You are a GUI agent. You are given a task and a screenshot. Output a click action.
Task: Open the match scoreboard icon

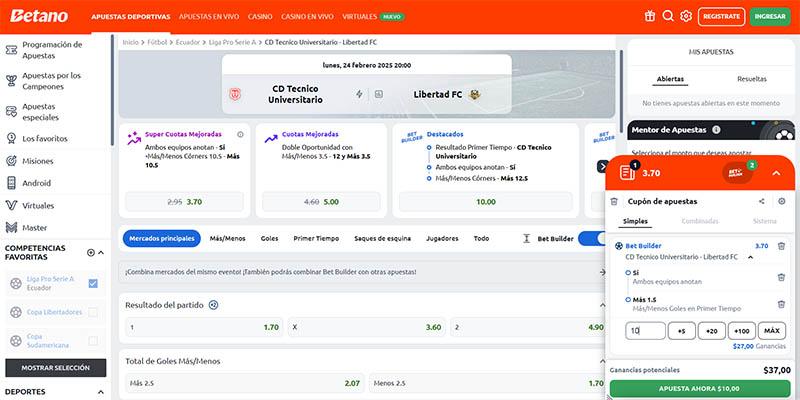[378, 94]
